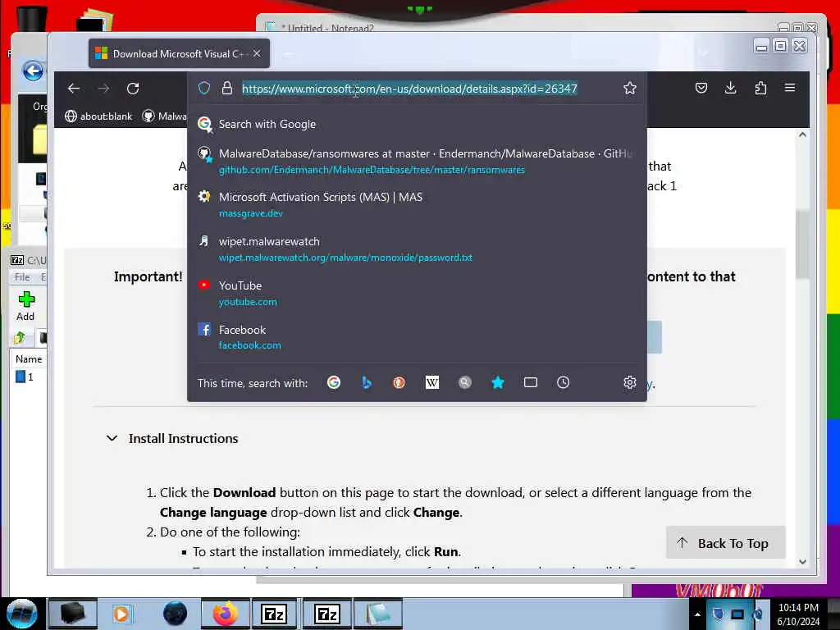The height and width of the screenshot is (630, 840).
Task: Open the Malware bookmark in bookmarks toolbar
Action: 165,116
